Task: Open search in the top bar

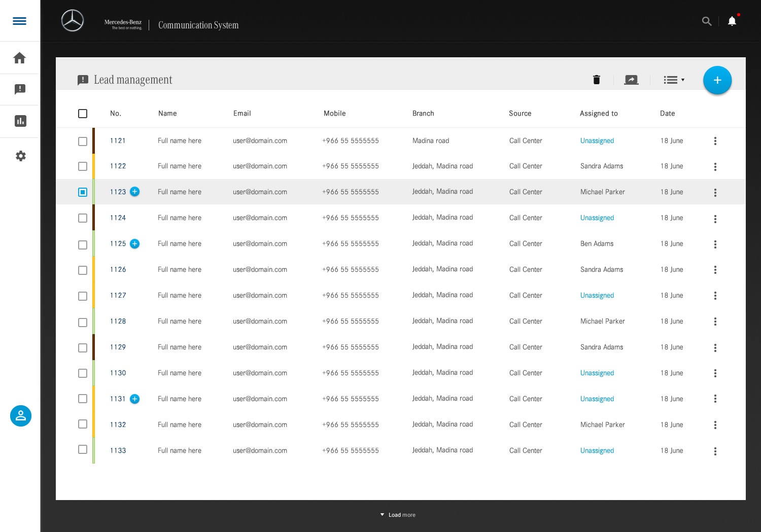Action: click(x=707, y=21)
